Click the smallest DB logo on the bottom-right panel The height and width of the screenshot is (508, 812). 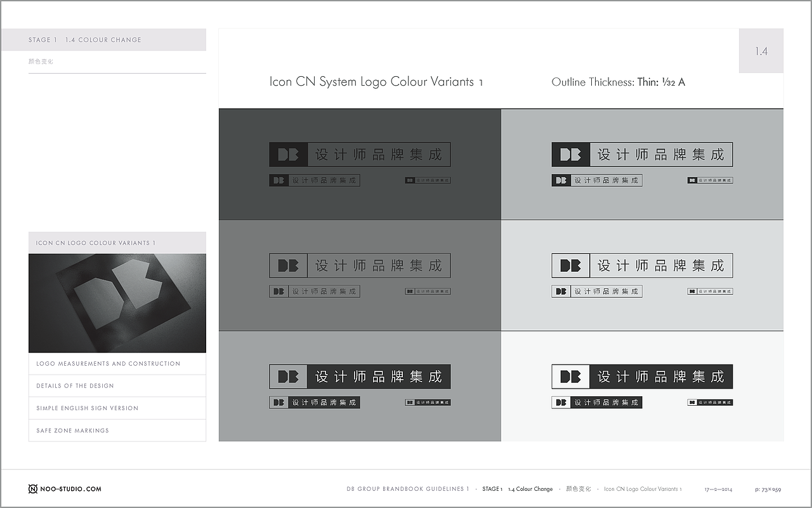[710, 401]
